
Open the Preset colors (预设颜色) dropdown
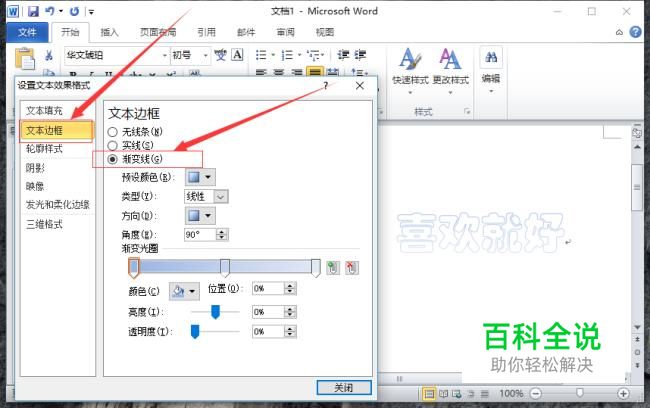pyautogui.click(x=200, y=177)
